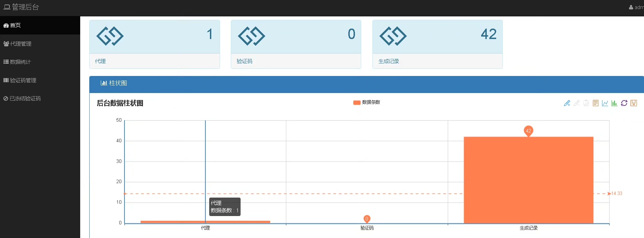Screen dimensions: 644x238
Task: Open 代理管理 in the sidebar
Action: [x=40, y=44]
